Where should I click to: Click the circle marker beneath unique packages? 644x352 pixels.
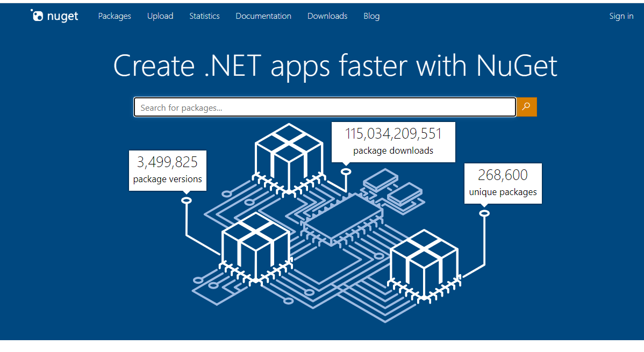pyautogui.click(x=484, y=213)
